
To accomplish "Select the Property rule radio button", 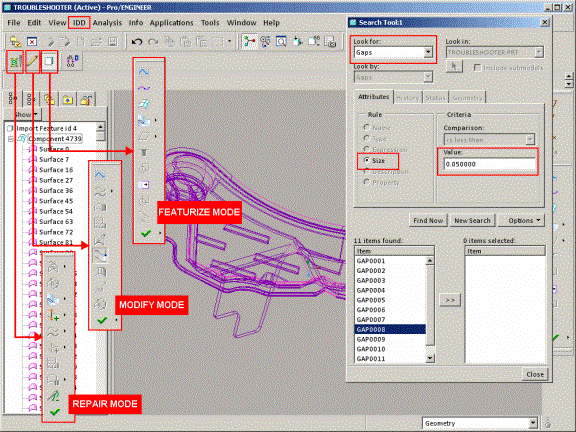I will (366, 182).
